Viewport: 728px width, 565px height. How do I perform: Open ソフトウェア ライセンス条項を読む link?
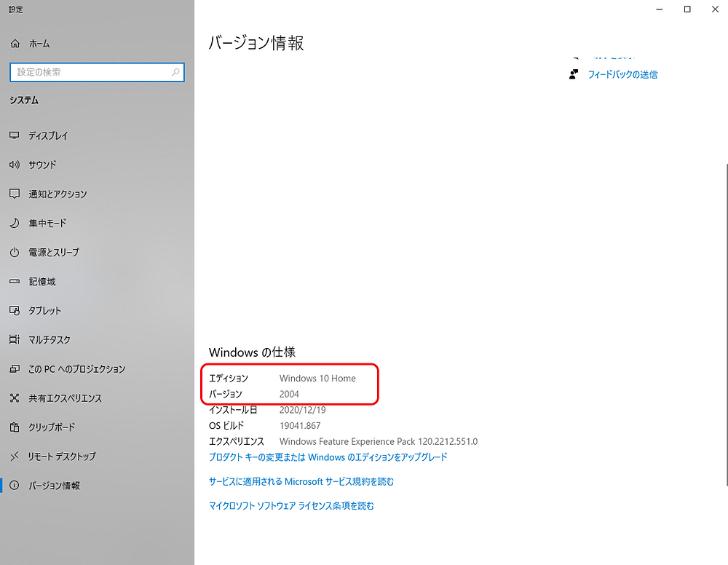pos(291,505)
